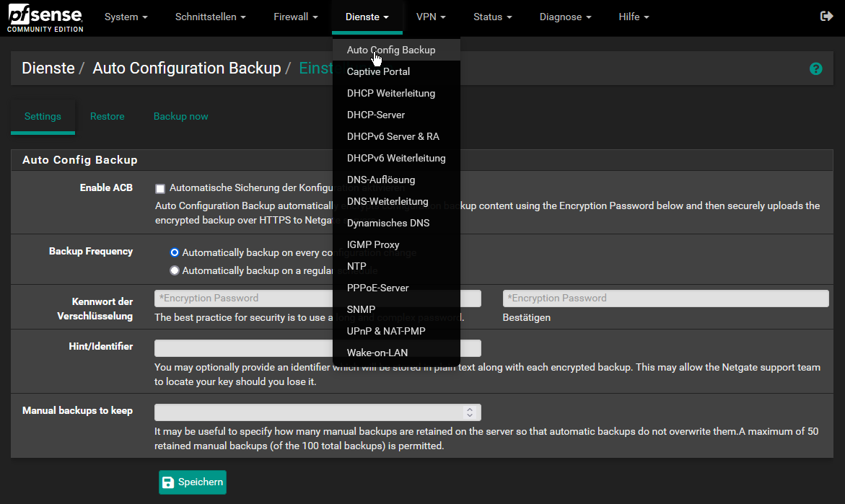Switch to the Restore tab

(x=108, y=116)
